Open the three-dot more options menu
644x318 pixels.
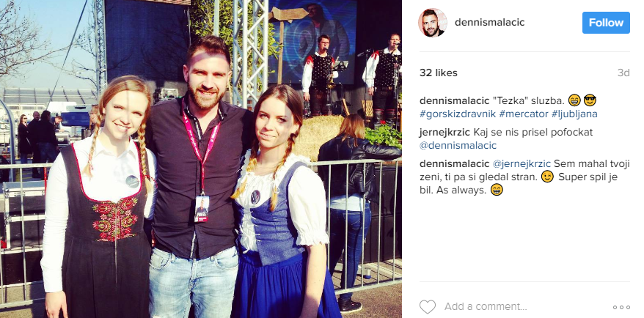click(621, 307)
